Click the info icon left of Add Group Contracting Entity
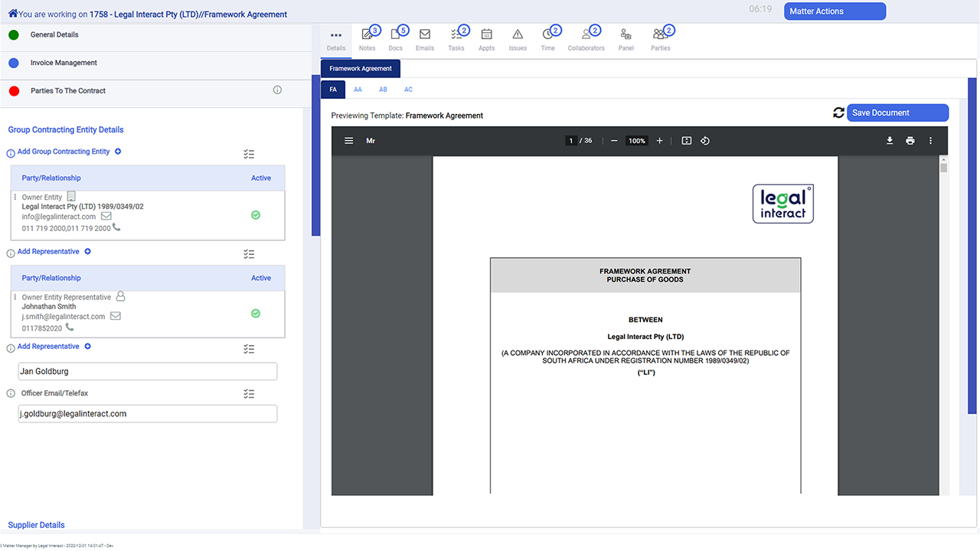The image size is (980, 551). point(11,154)
